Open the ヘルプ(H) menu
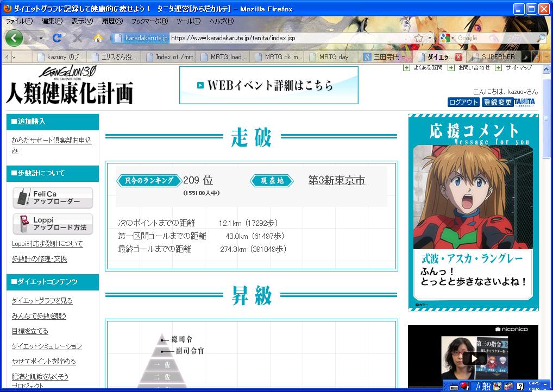 point(221,21)
